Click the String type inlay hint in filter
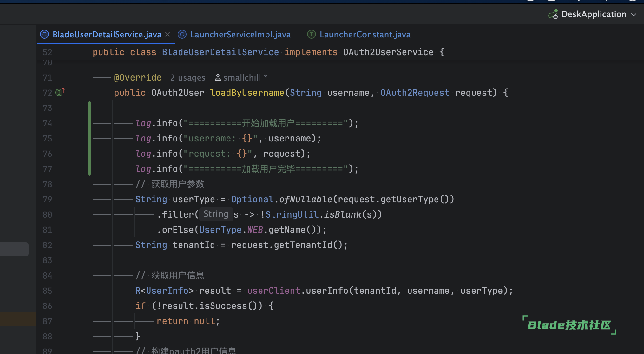Screen dimensions: 644x354 (x=216, y=214)
